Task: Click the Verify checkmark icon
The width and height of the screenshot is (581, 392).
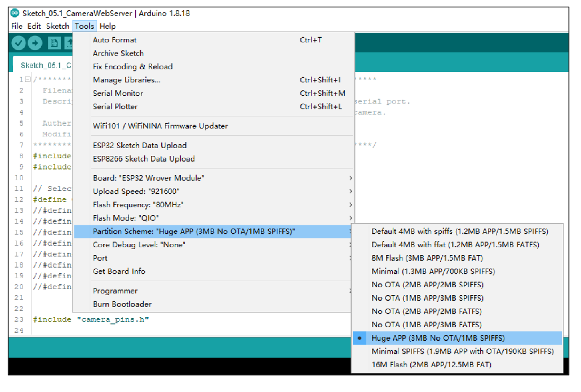Action: [x=19, y=43]
